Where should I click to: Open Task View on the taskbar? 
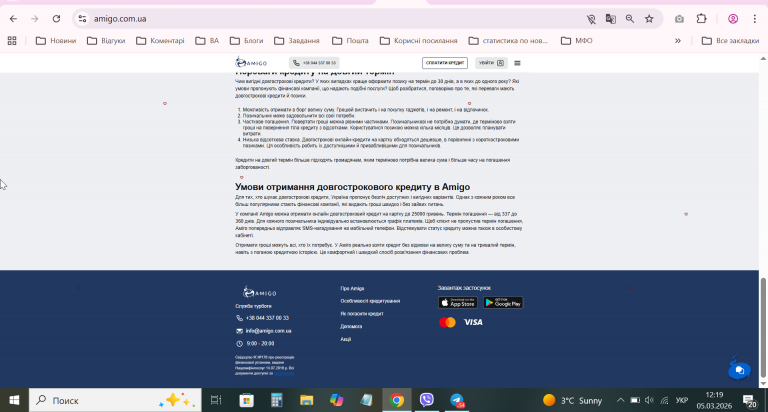click(x=216, y=400)
